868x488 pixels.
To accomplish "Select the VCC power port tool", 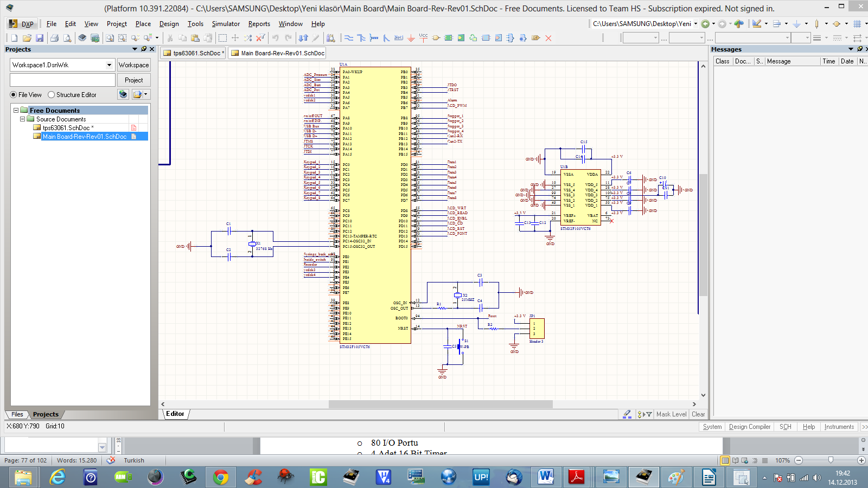I will coord(424,37).
